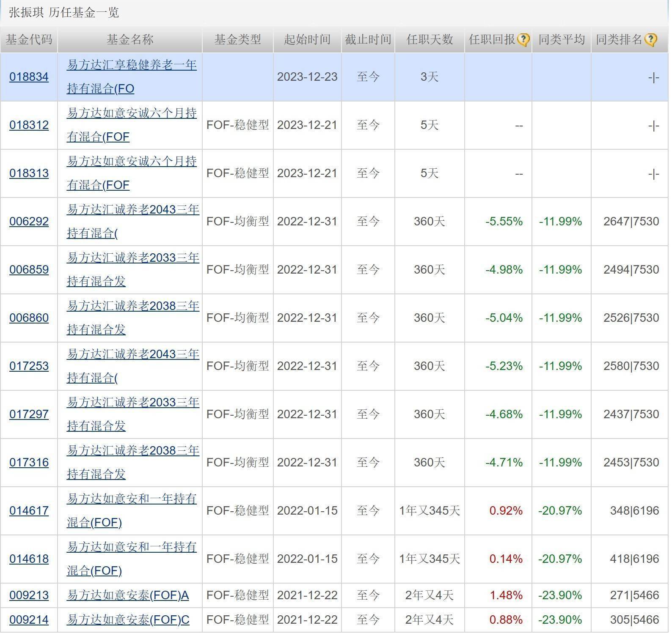Open 易方达如意安泰(FOF)A link
Screen dimensions: 672x636
(x=128, y=595)
